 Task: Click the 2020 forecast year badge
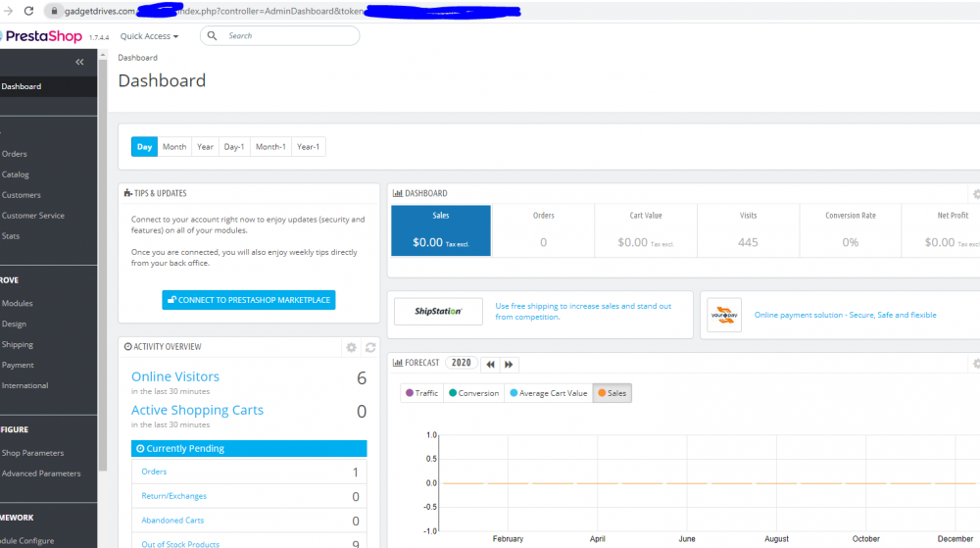(462, 363)
